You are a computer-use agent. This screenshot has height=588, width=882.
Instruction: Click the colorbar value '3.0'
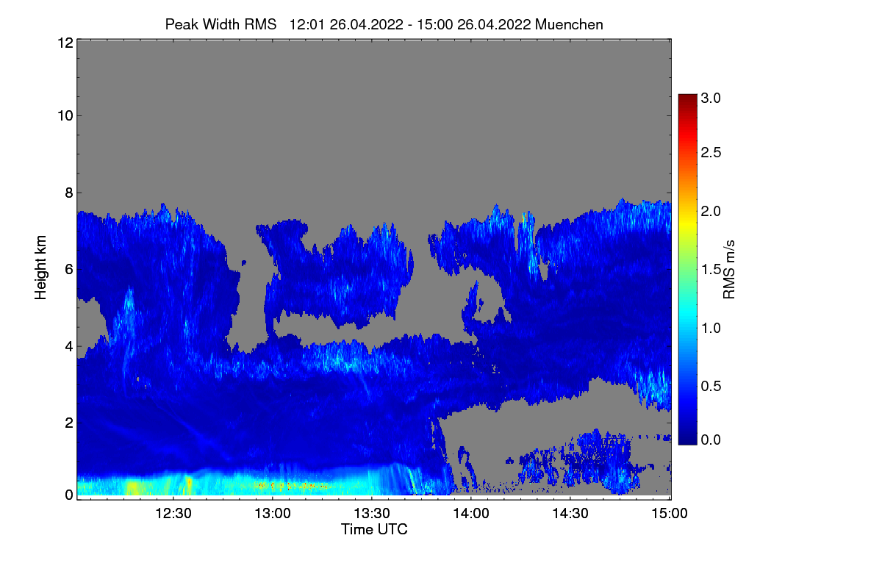pos(711,97)
